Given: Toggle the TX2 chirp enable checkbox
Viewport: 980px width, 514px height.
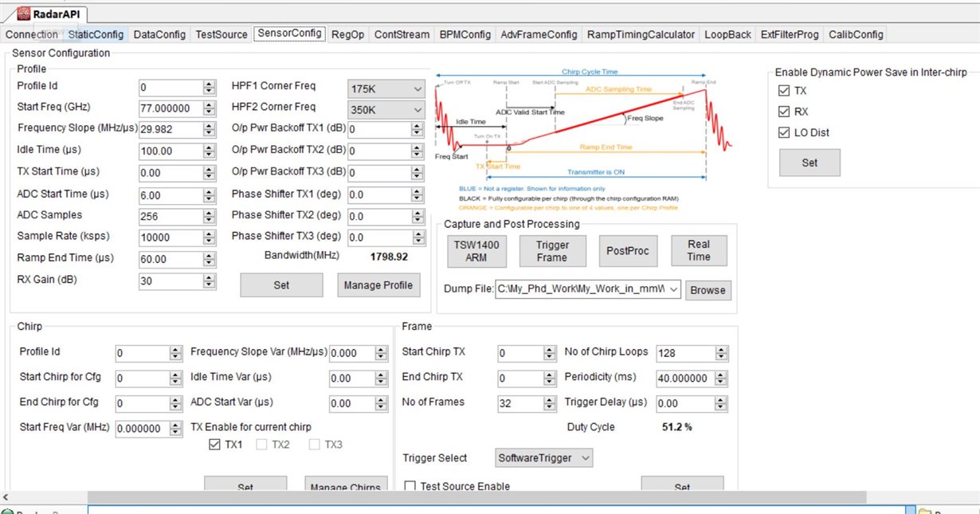Looking at the screenshot, I should point(261,445).
